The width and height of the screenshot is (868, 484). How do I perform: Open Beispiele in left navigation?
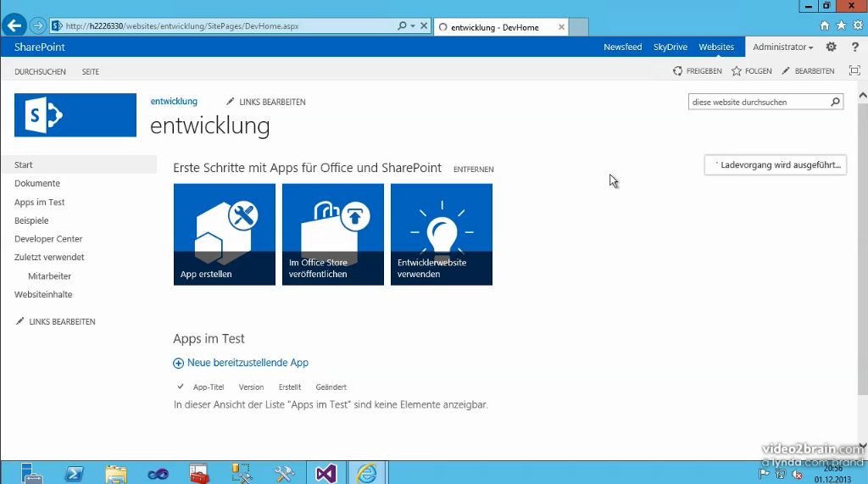[x=31, y=220]
